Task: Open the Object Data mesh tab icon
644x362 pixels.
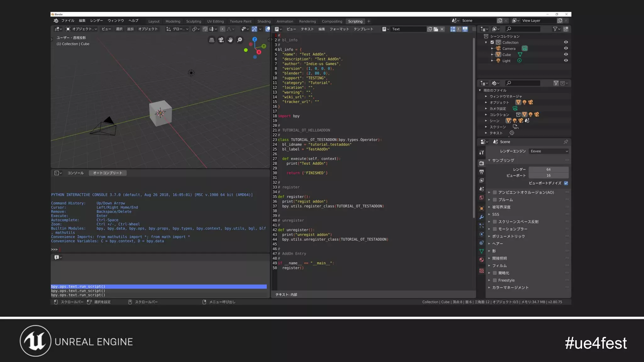Action: [x=481, y=251]
